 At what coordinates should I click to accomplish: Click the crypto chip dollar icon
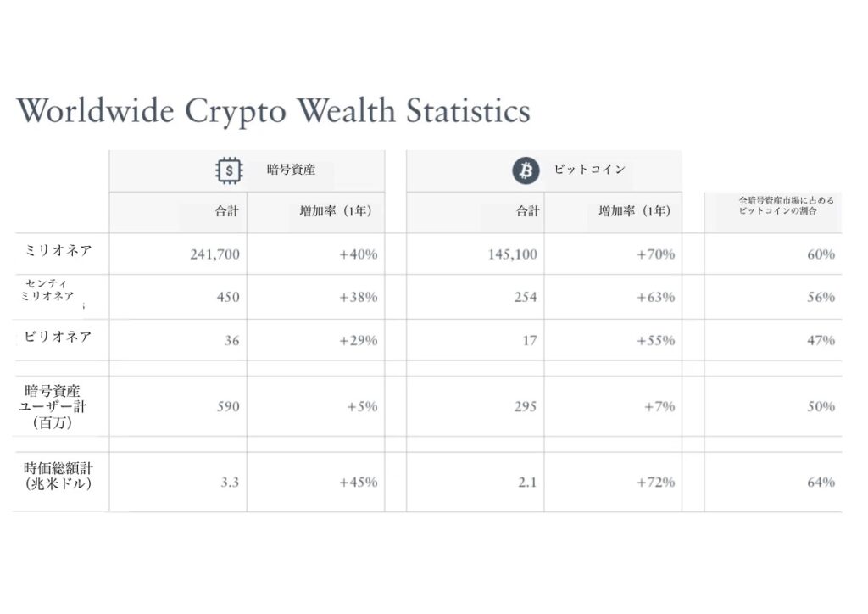[x=227, y=170]
